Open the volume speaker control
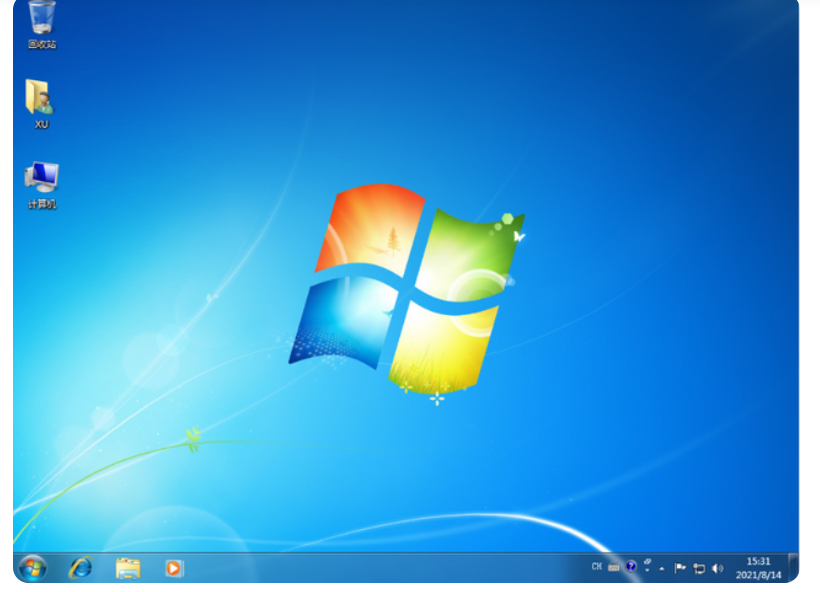This screenshot has height=592, width=820. [717, 568]
